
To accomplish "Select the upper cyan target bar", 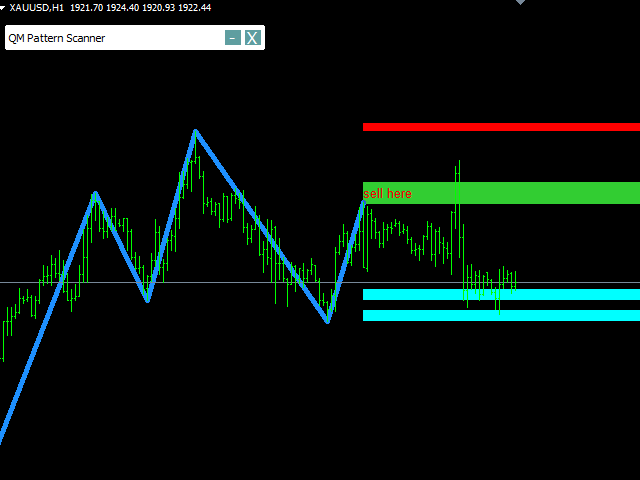I will [501, 294].
